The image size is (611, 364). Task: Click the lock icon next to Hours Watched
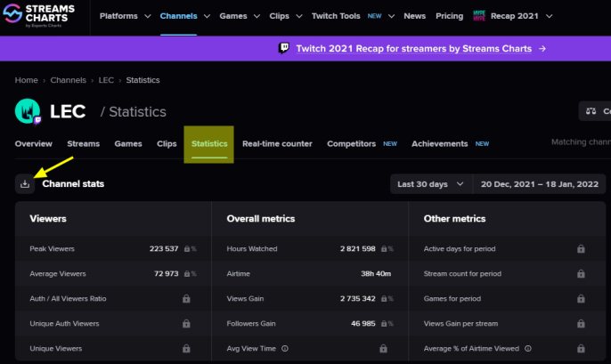tap(384, 249)
